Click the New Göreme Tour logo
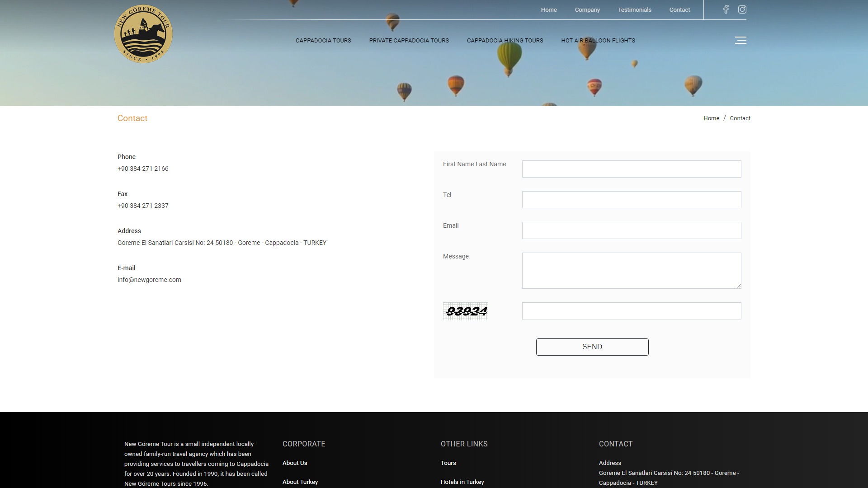 143,34
